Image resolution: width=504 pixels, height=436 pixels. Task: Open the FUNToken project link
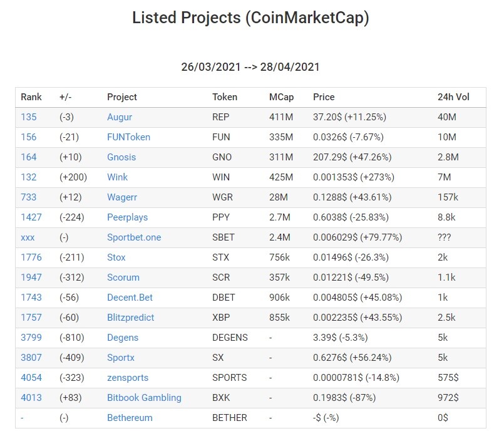[x=128, y=137]
